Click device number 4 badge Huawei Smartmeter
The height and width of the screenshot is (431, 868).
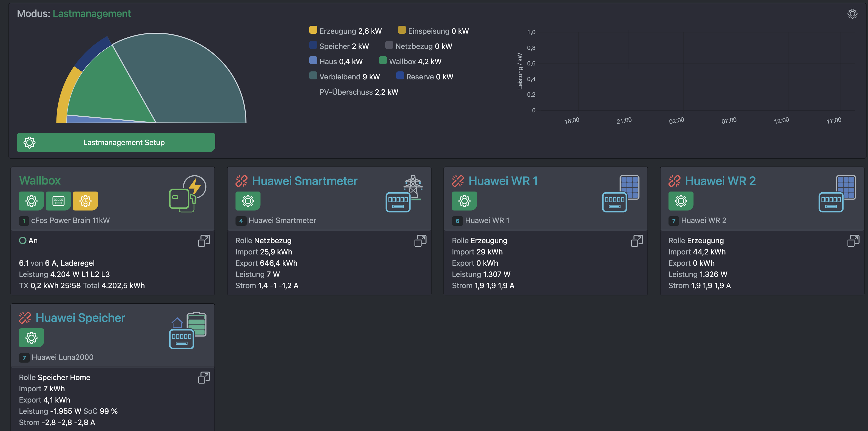[x=240, y=221]
